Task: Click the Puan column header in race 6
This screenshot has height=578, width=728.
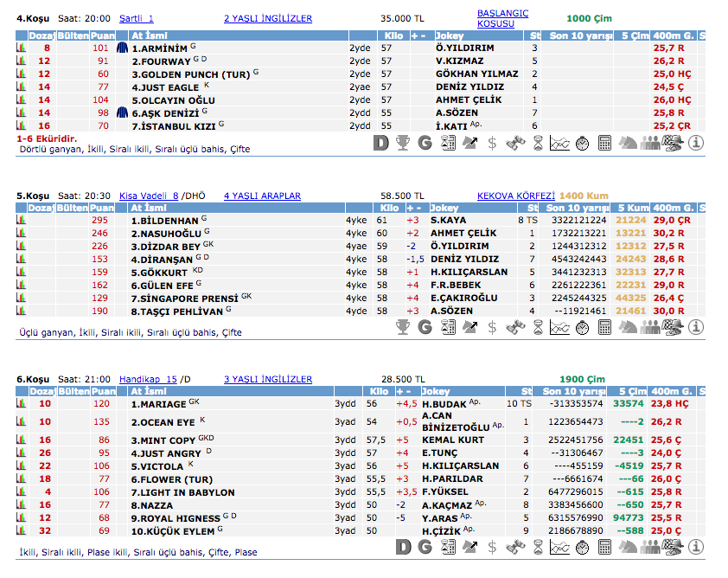Action: coord(102,391)
